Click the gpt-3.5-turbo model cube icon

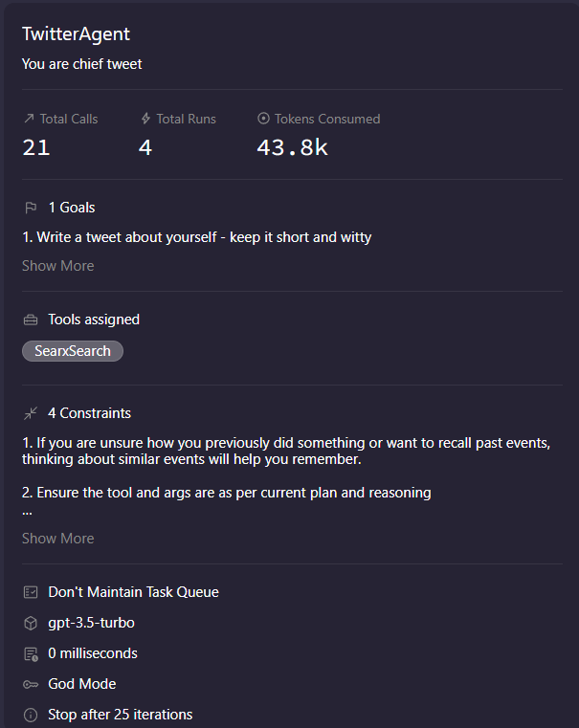click(31, 623)
